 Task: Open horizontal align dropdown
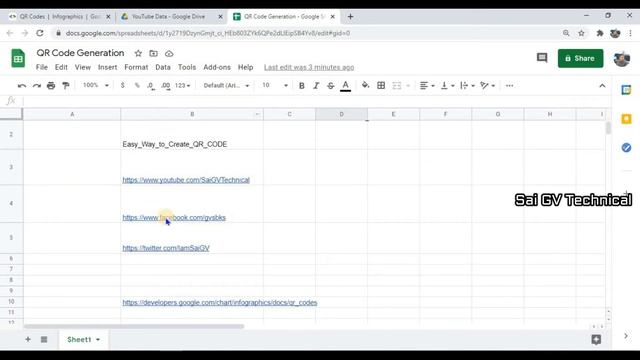427,85
